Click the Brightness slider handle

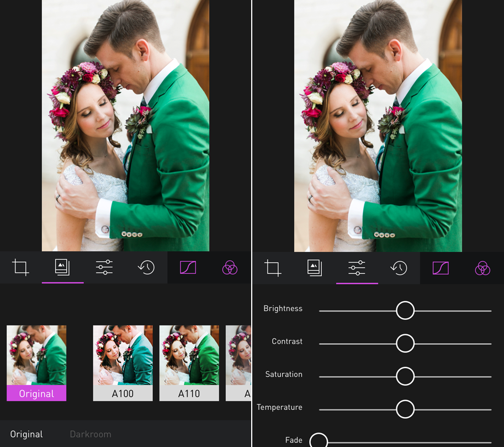tap(405, 311)
